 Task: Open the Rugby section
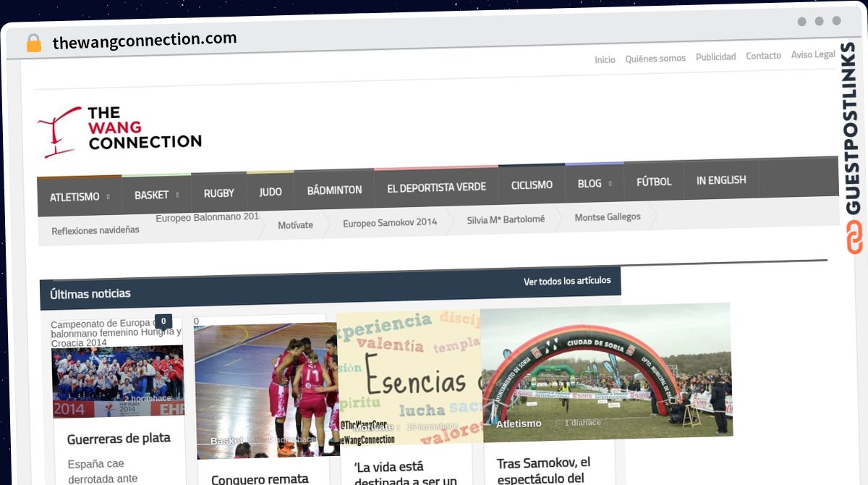tap(218, 193)
